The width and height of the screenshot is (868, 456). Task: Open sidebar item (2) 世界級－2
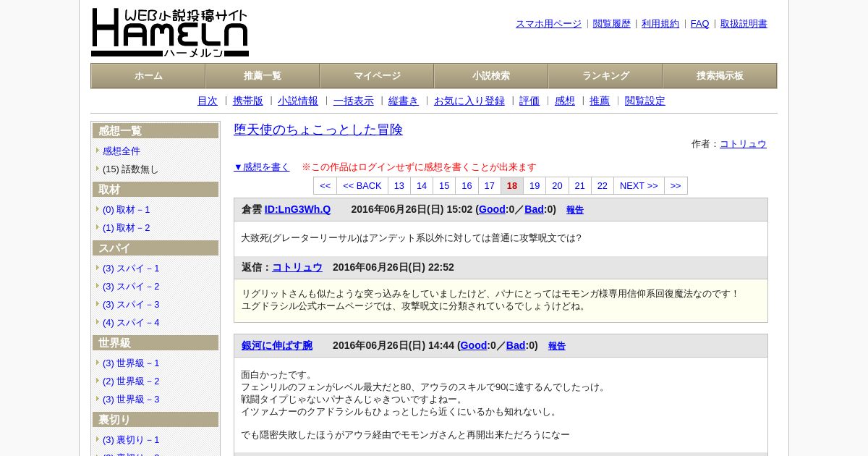(131, 381)
